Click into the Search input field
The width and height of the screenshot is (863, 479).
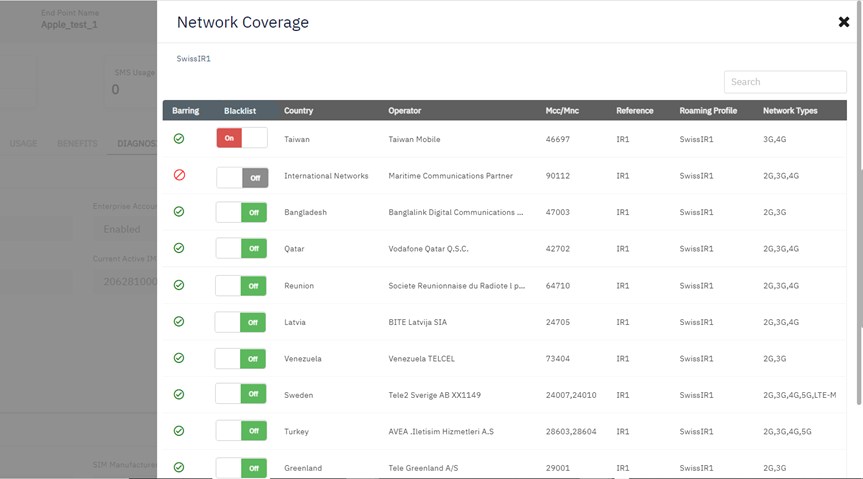[785, 82]
